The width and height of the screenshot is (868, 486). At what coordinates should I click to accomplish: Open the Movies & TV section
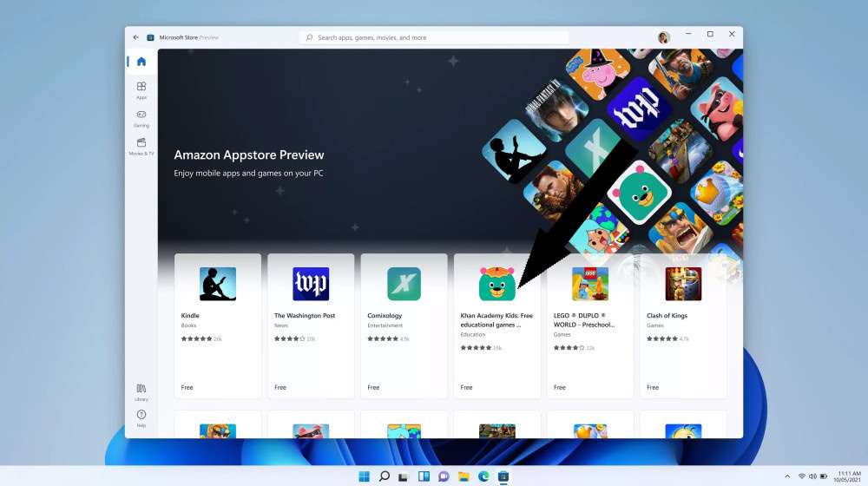click(141, 147)
